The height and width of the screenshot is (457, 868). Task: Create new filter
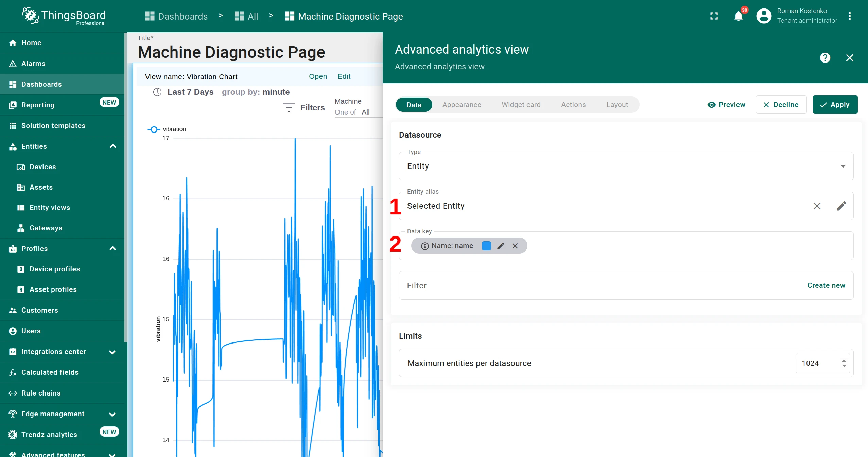point(826,285)
